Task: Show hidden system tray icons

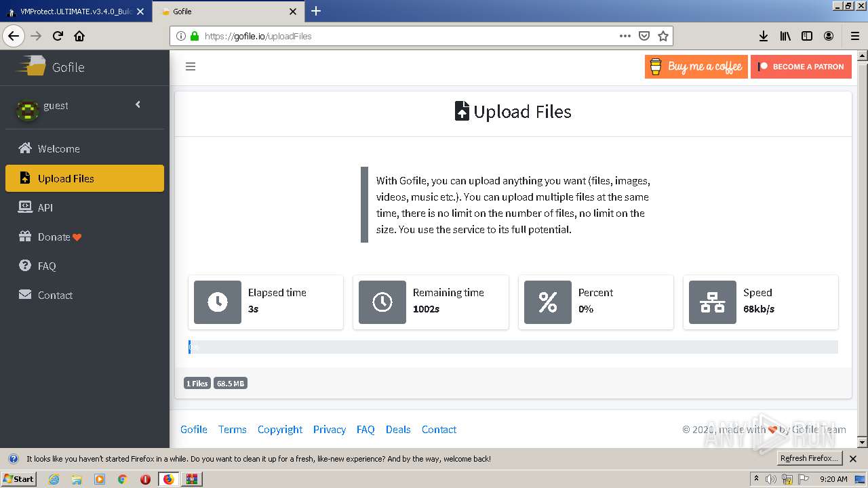Action: tap(756, 479)
